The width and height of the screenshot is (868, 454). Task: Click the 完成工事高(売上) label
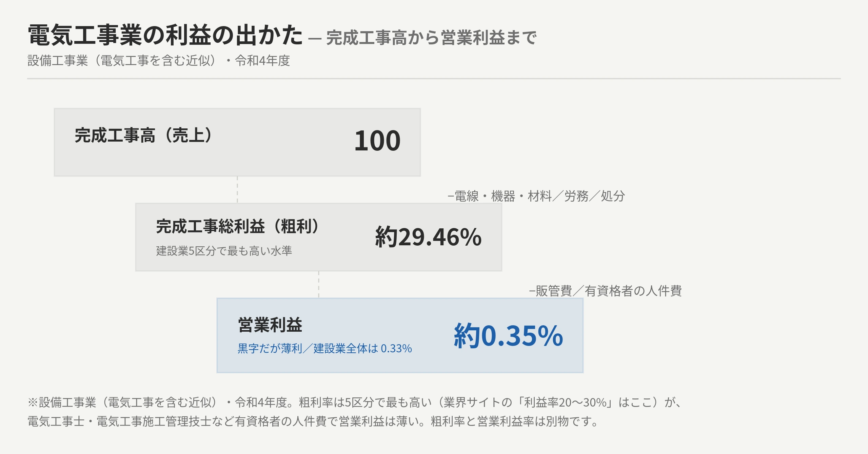tap(144, 135)
